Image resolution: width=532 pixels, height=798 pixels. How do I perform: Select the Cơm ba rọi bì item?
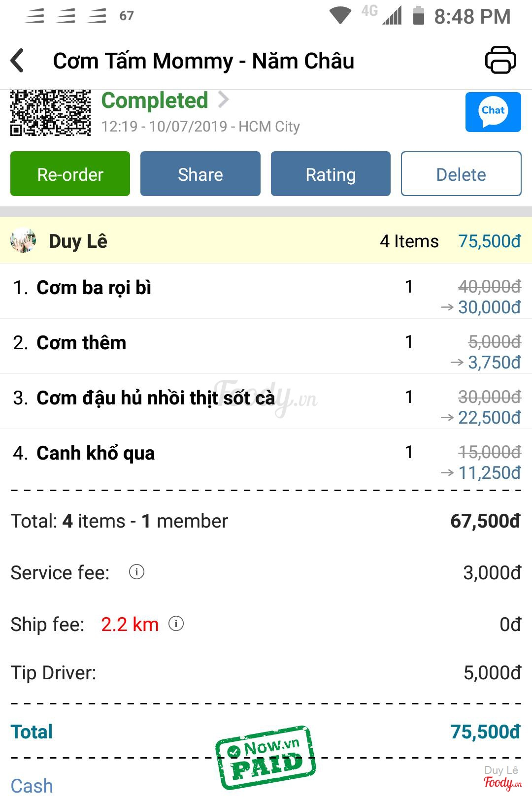click(94, 288)
